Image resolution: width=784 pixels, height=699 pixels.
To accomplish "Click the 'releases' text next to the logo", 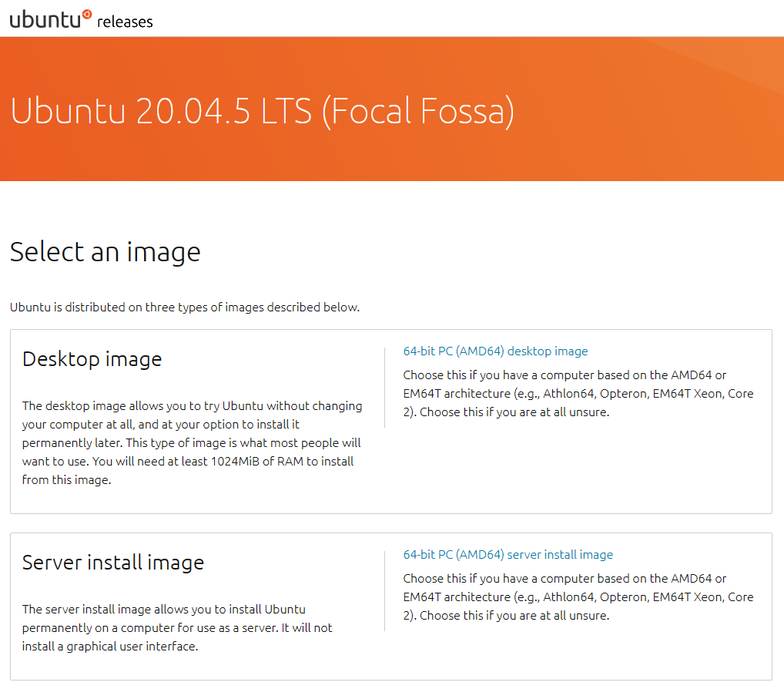I will [125, 22].
